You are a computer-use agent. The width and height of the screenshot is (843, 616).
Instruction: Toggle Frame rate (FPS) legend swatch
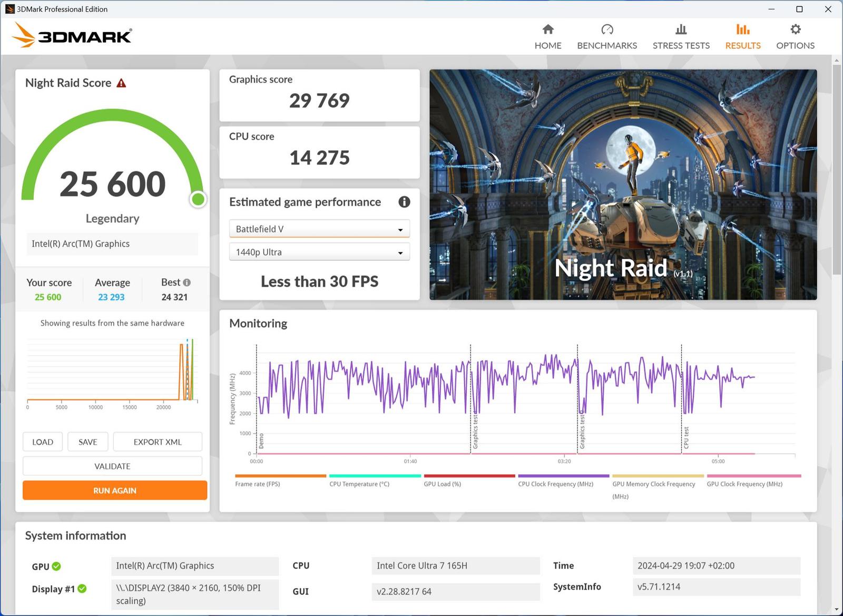tap(280, 476)
